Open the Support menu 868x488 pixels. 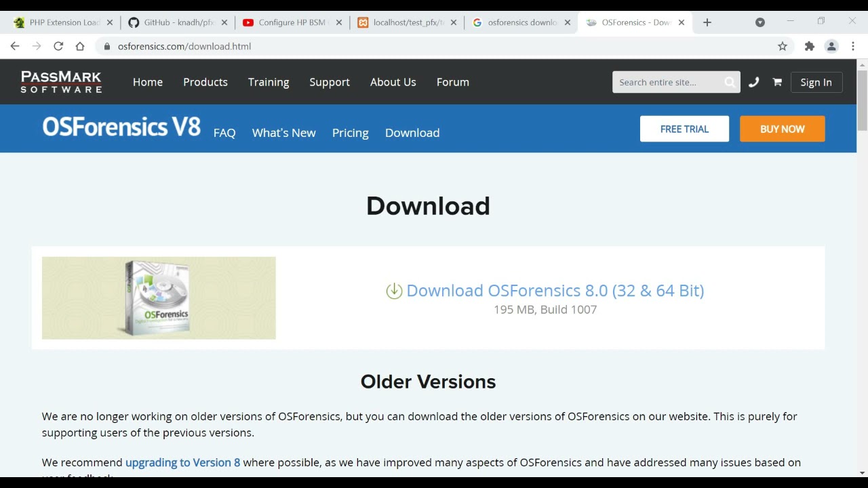coord(330,82)
